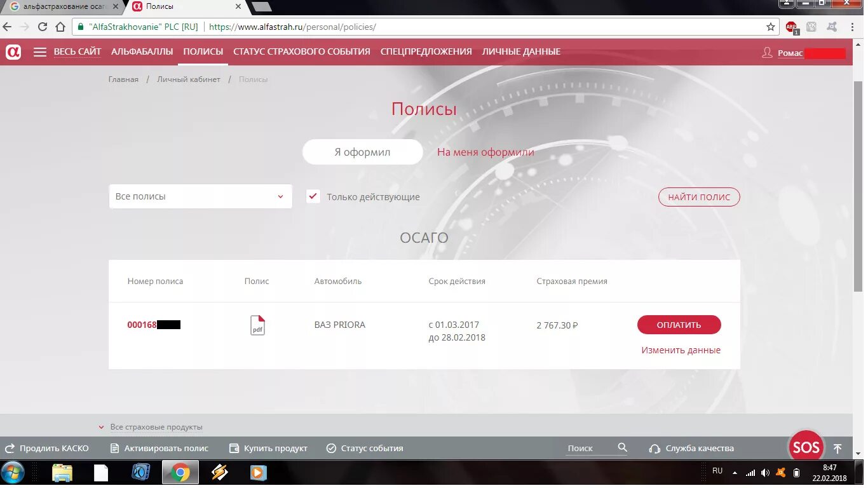The image size is (868, 488).
Task: Open the Все полисы dropdown
Action: pos(201,196)
